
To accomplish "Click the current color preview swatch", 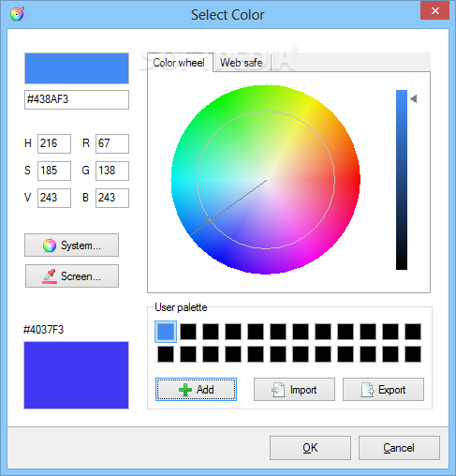I will click(x=77, y=68).
